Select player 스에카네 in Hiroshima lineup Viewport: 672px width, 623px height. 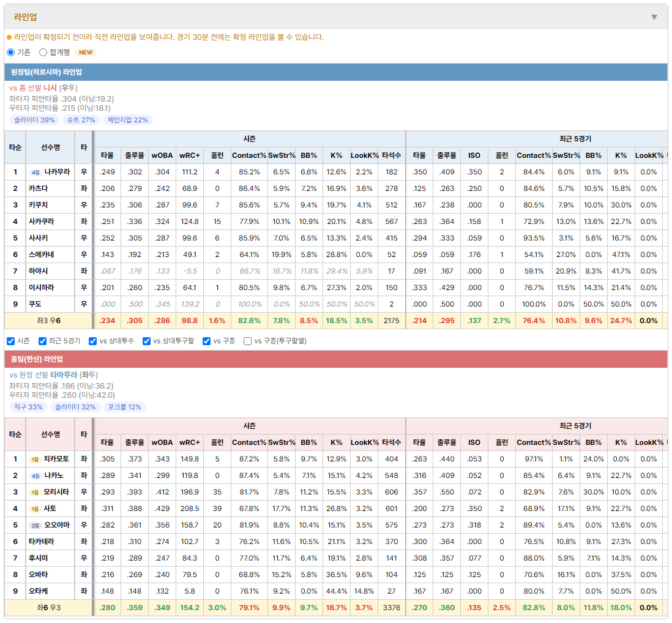pyautogui.click(x=42, y=255)
